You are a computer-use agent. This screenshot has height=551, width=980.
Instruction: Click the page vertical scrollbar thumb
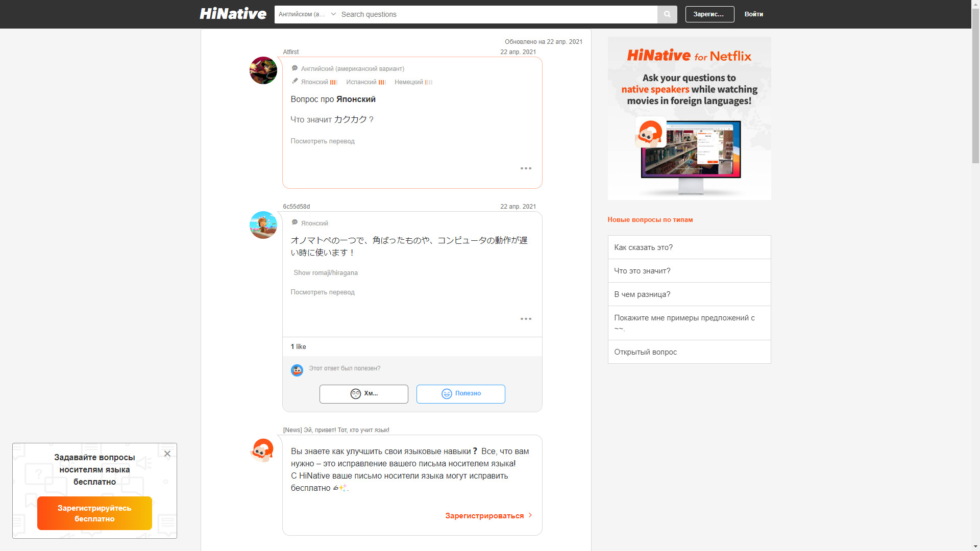click(x=975, y=87)
